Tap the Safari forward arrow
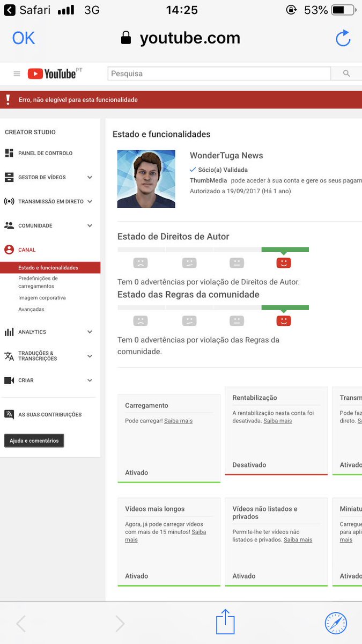The width and height of the screenshot is (362, 644). coord(120,624)
